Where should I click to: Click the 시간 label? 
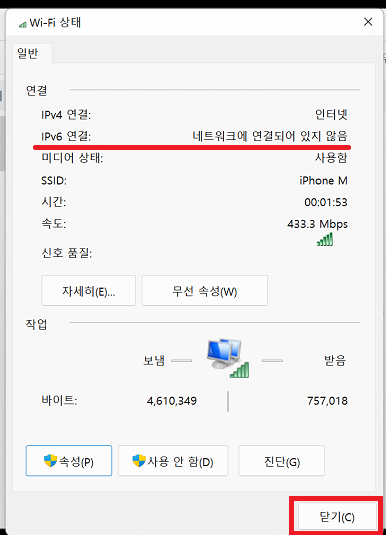54,202
